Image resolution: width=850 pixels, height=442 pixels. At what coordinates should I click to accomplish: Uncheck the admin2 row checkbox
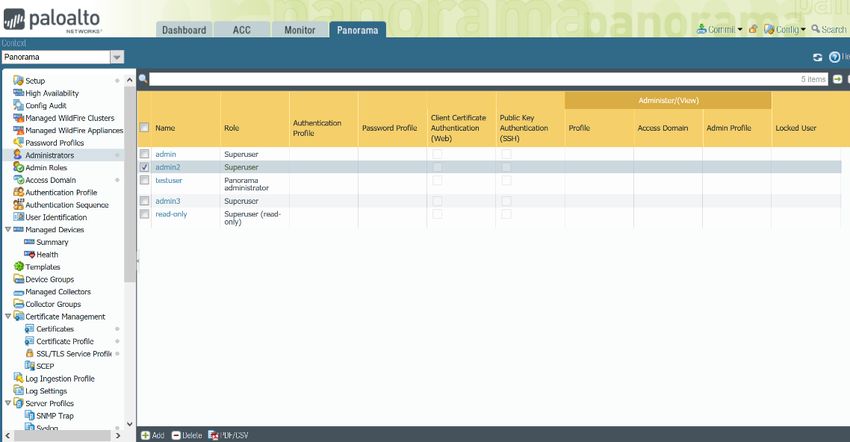tap(144, 167)
